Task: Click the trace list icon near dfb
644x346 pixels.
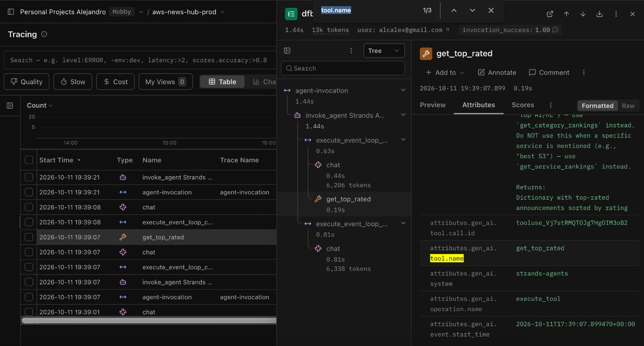Action: tap(291, 14)
